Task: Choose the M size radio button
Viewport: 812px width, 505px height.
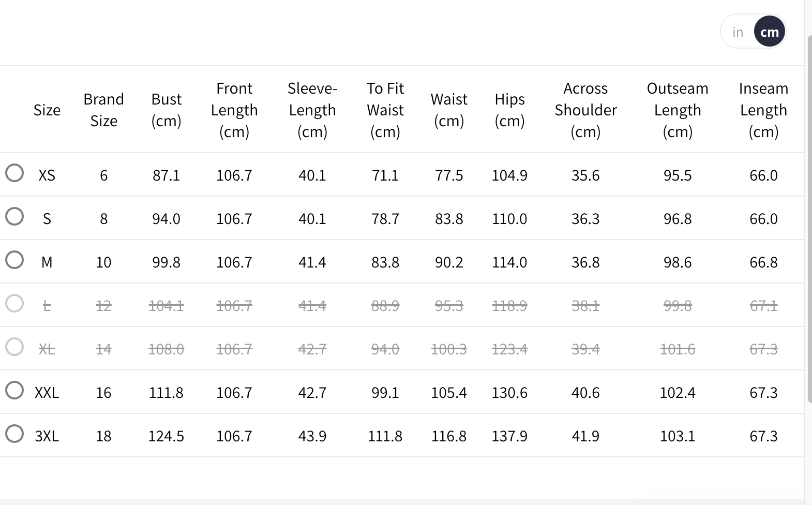Action: (14, 260)
